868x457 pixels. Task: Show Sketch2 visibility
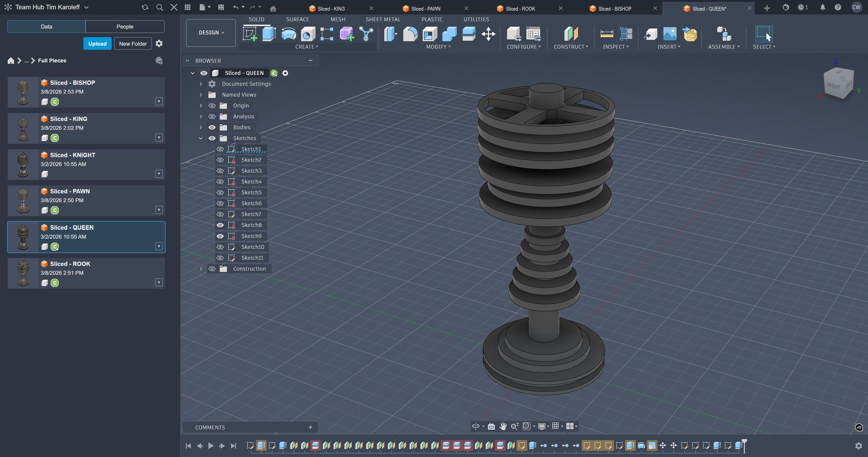coord(220,160)
